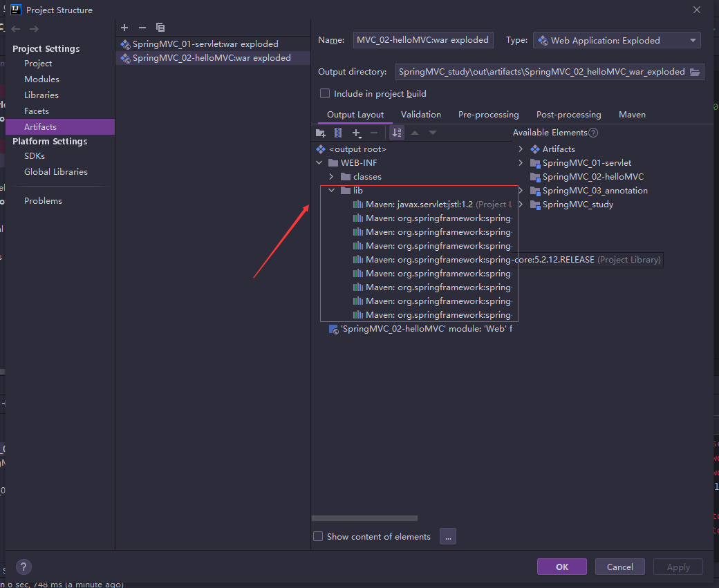Select Artifacts in sidebar
The height and width of the screenshot is (588, 719).
click(x=60, y=127)
